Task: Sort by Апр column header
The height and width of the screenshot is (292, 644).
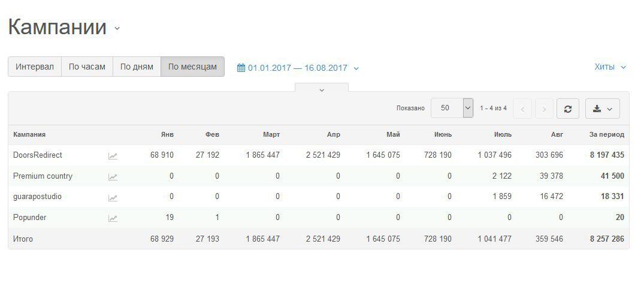Action: pyautogui.click(x=334, y=134)
